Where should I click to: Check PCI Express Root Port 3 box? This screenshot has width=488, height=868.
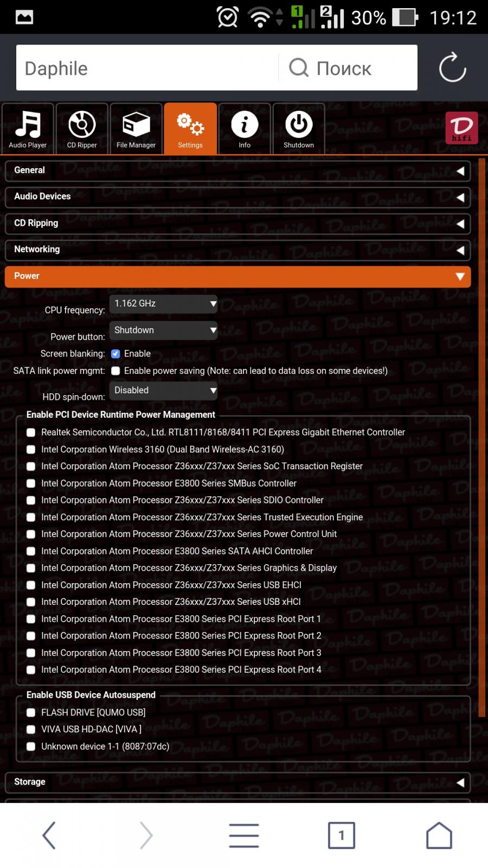pos(31,653)
